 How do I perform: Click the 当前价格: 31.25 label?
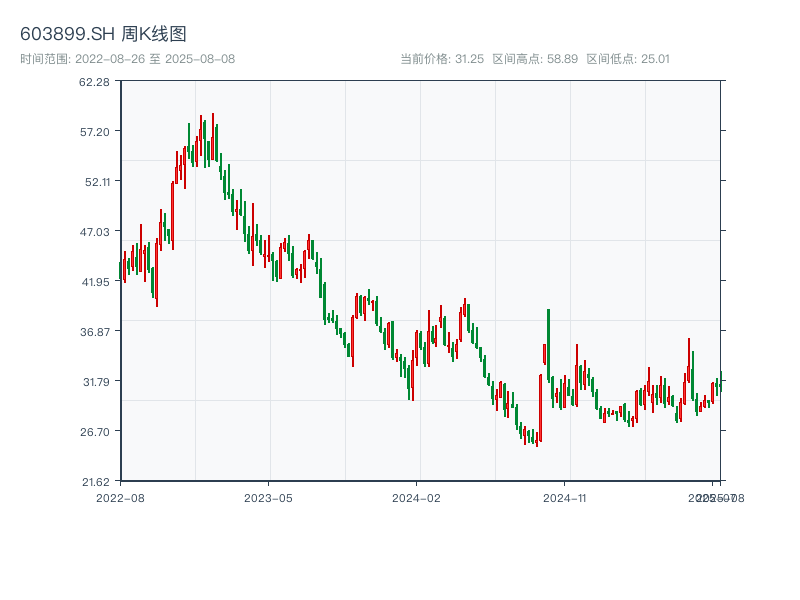click(442, 59)
